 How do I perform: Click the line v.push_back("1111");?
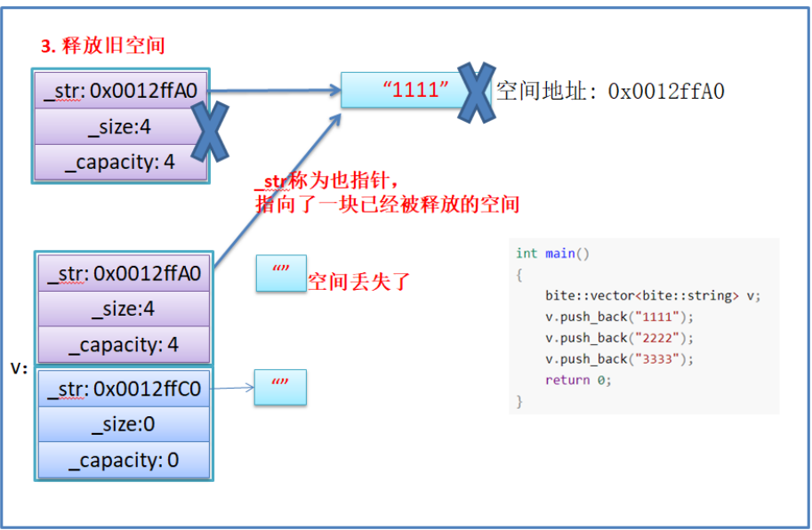(619, 317)
